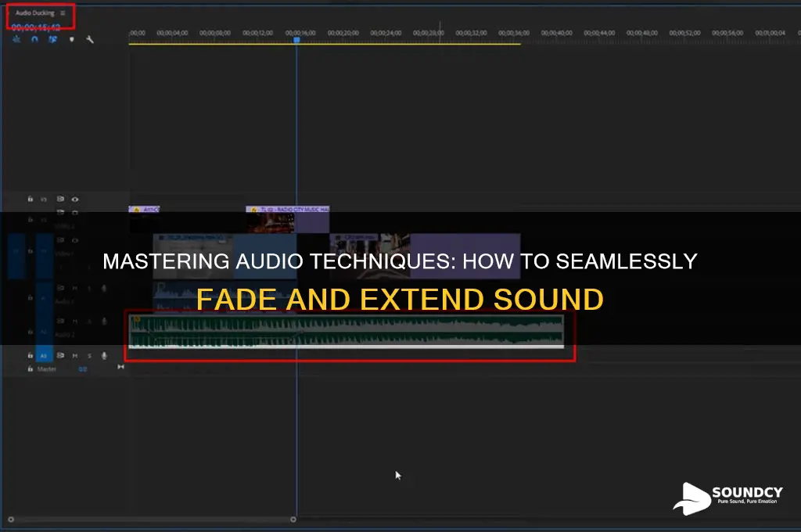
Task: Toggle Snap in the timeline
Action: click(34, 39)
